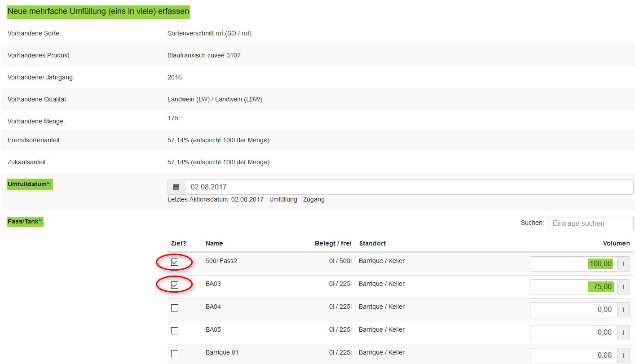Viewport: 635px width, 364px height.
Task: Uncheck the Ziel checkbox for 500l Fass2
Action: pos(175,262)
